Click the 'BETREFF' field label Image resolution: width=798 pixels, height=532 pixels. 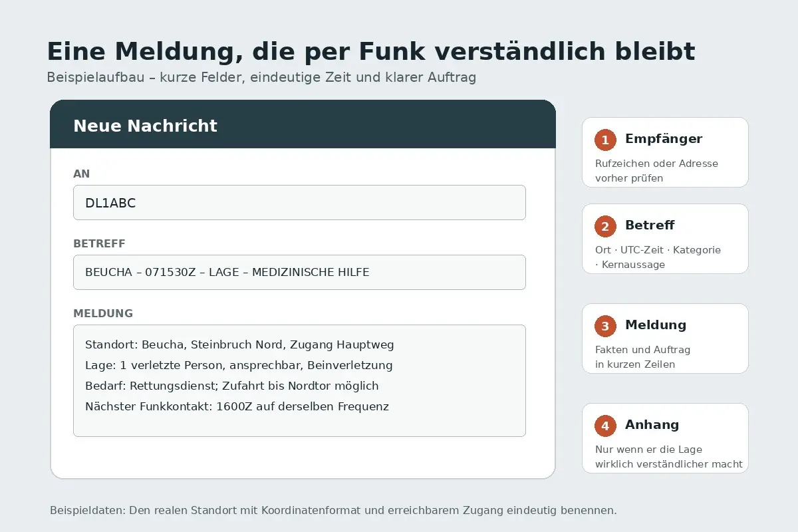(x=99, y=244)
